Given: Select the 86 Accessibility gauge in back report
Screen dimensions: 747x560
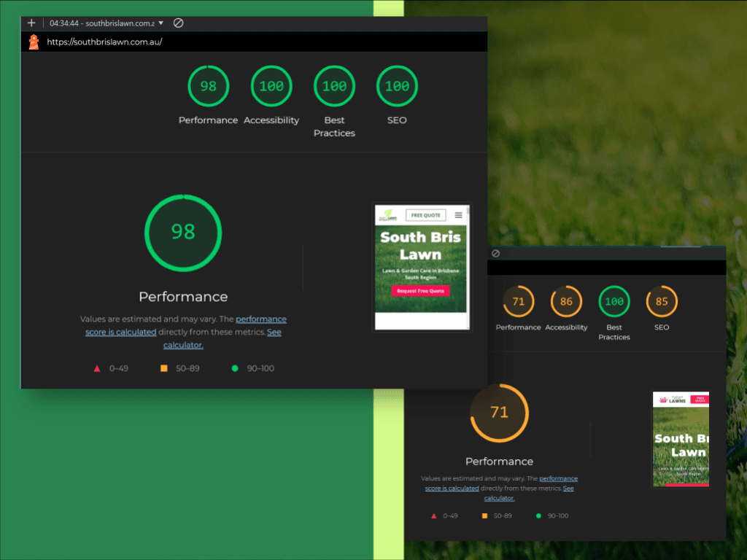Looking at the screenshot, I should 566,301.
